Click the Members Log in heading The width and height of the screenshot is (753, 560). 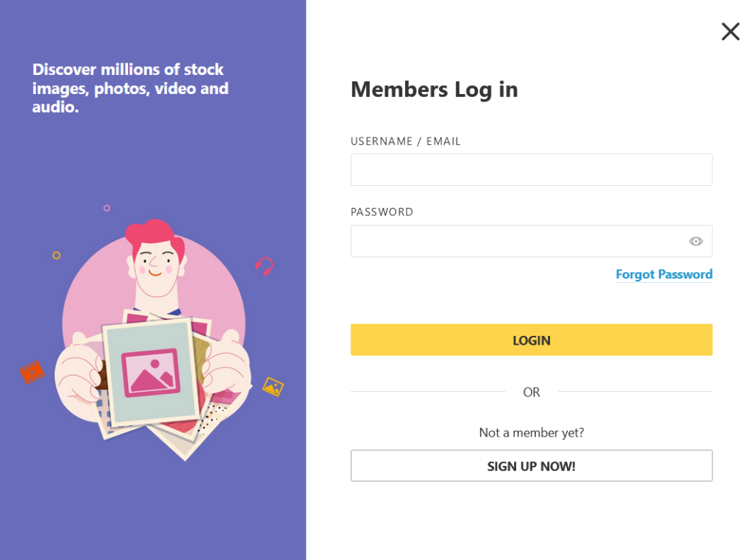point(434,90)
